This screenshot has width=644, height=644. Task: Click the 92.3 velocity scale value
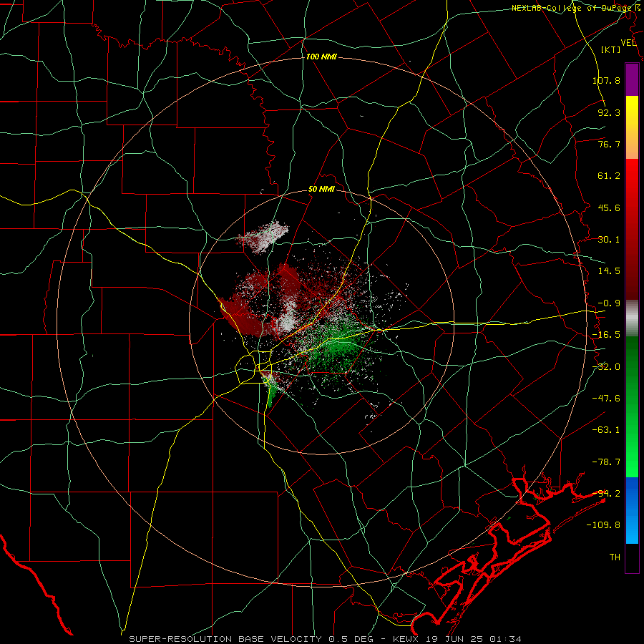click(609, 112)
